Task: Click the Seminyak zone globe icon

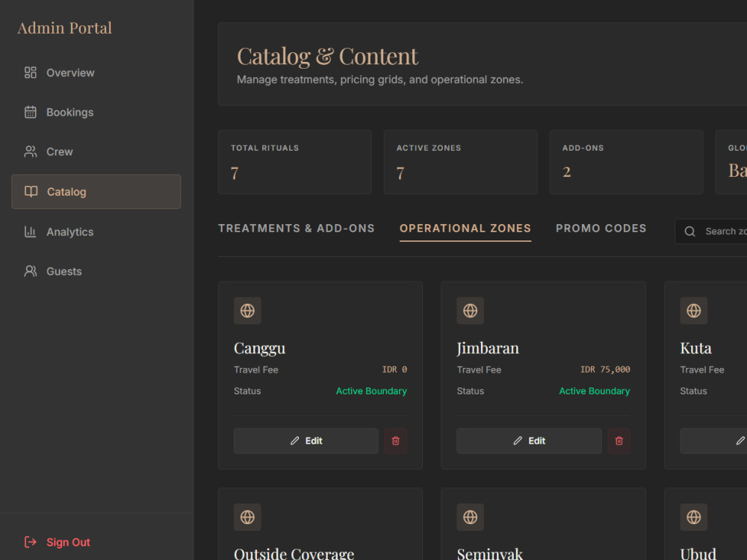Action: click(470, 517)
